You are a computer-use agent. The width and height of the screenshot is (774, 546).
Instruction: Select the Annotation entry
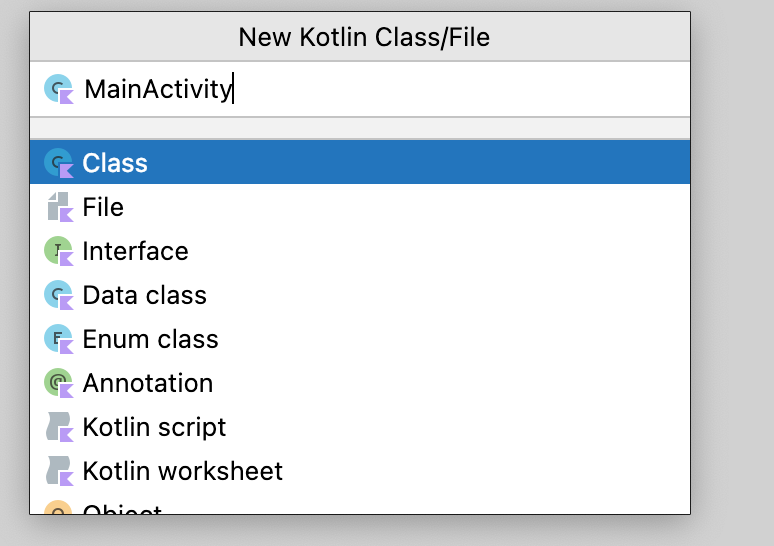point(147,383)
